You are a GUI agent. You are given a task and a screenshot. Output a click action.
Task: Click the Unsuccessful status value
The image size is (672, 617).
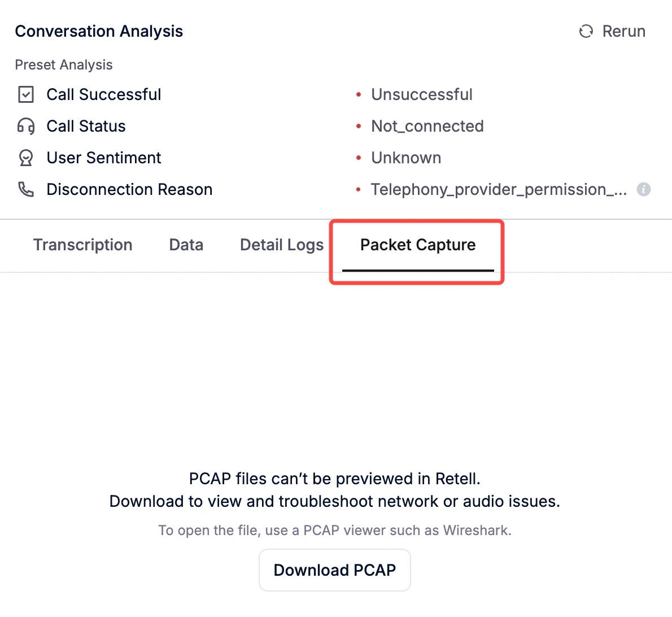click(422, 94)
